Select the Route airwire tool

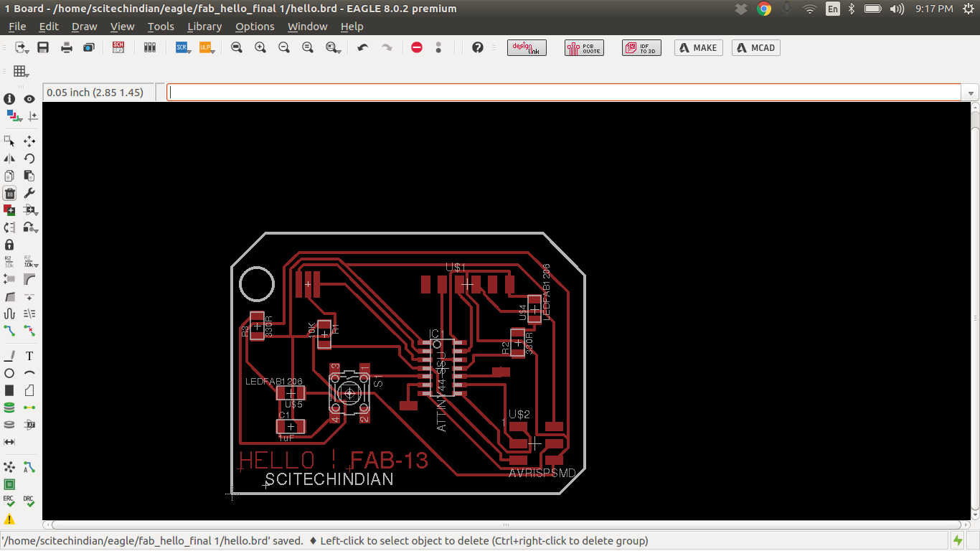[x=9, y=331]
